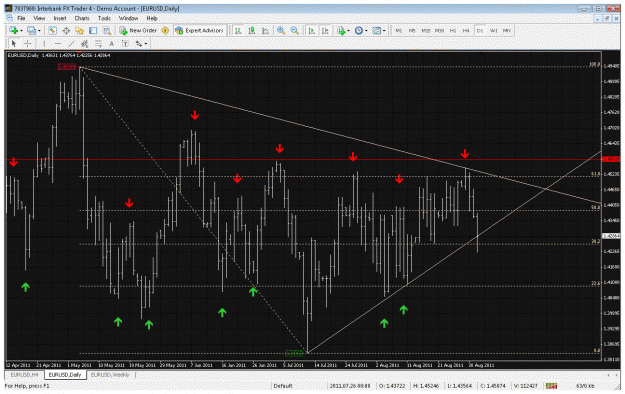
Task: Open a New Chart with the green plus icon
Action: [x=14, y=30]
